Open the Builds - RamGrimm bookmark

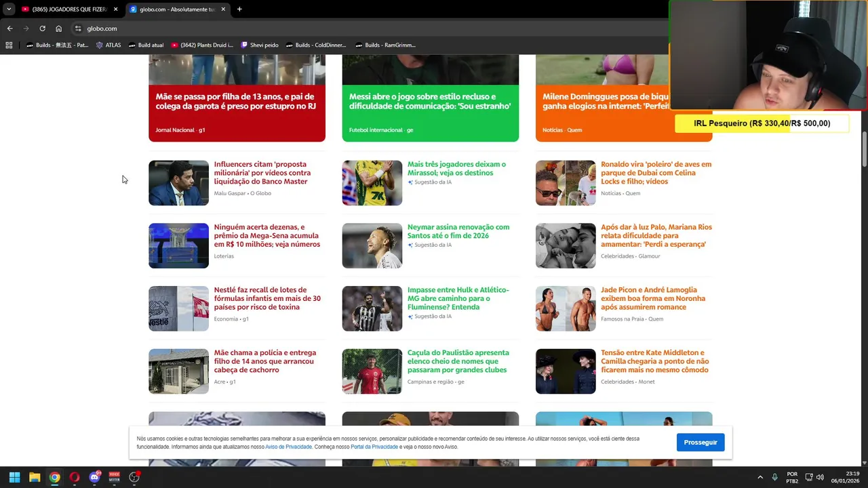point(384,45)
